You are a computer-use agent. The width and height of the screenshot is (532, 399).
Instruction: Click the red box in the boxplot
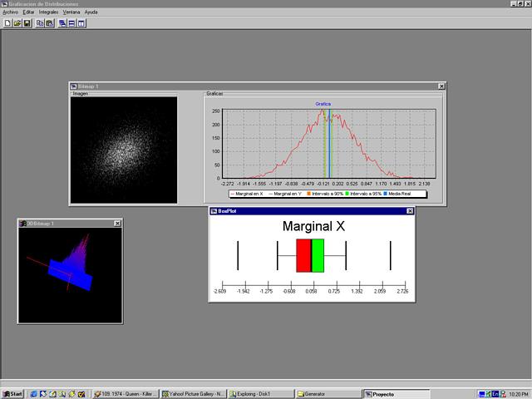(303, 255)
